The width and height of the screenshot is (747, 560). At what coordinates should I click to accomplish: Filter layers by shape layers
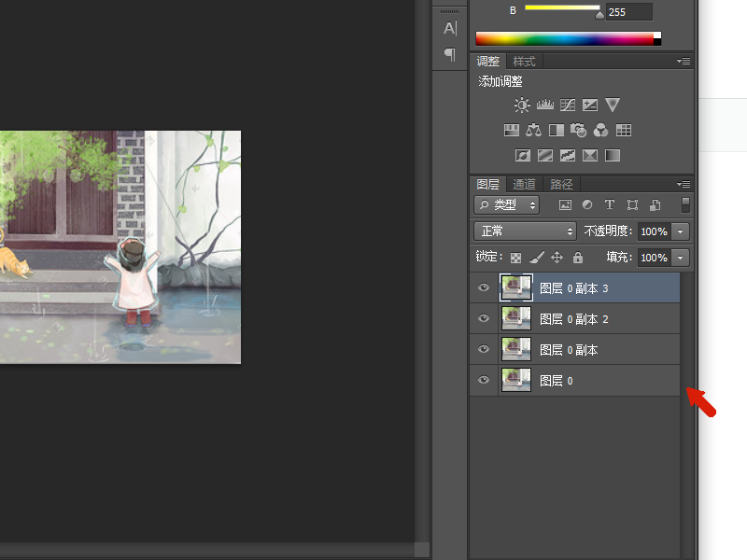tap(632, 204)
